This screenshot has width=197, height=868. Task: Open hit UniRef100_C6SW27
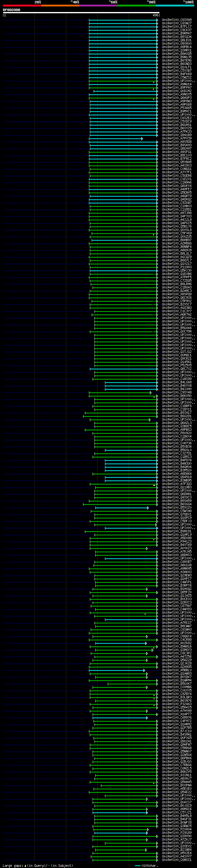click(x=176, y=23)
